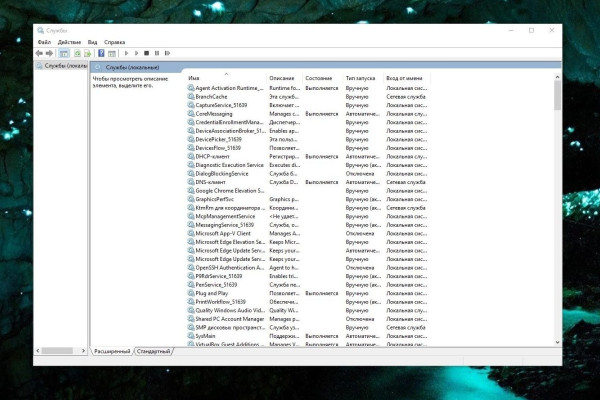Image resolution: width=600 pixels, height=400 pixels.
Task: Sort by the Описание column header
Action: click(284, 78)
